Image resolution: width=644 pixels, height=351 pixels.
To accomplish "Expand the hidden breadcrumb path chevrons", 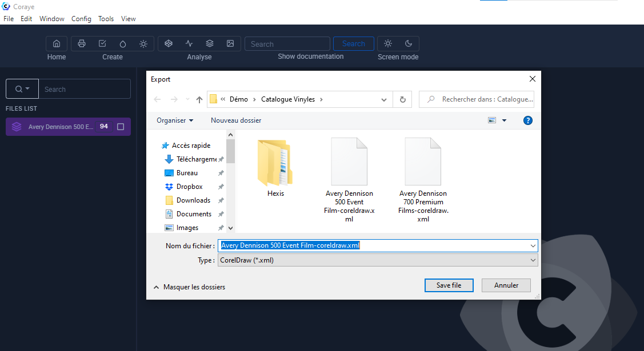I will click(223, 99).
